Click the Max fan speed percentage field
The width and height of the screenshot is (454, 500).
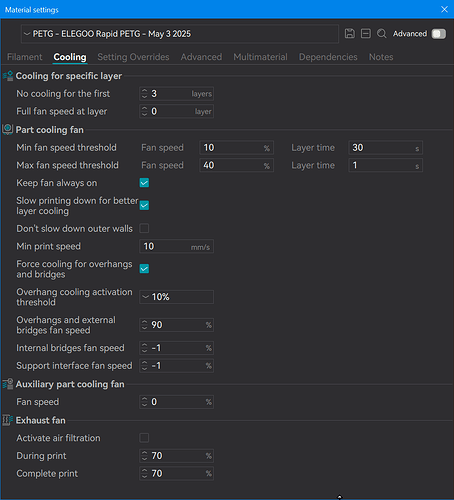237,165
